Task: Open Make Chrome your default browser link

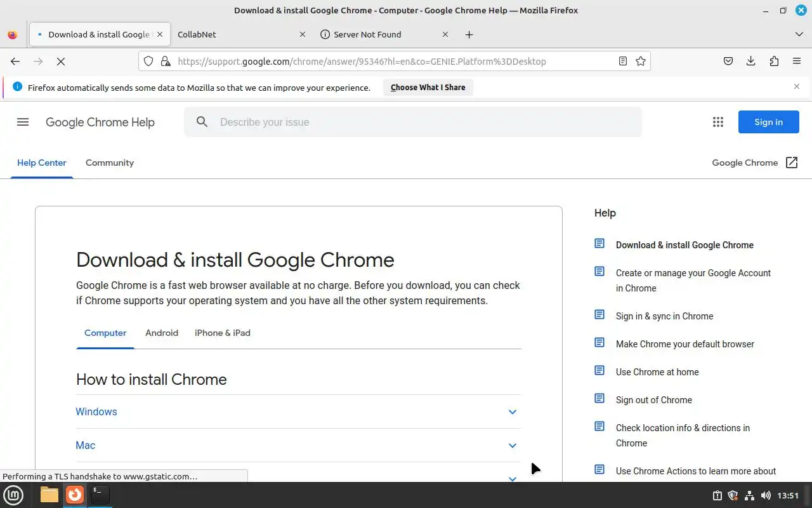Action: (685, 344)
